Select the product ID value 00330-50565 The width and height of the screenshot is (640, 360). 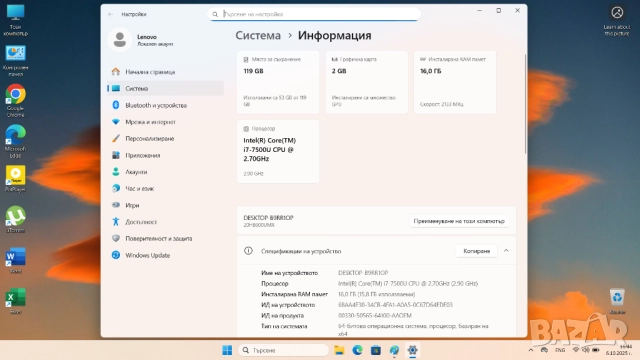click(x=375, y=316)
